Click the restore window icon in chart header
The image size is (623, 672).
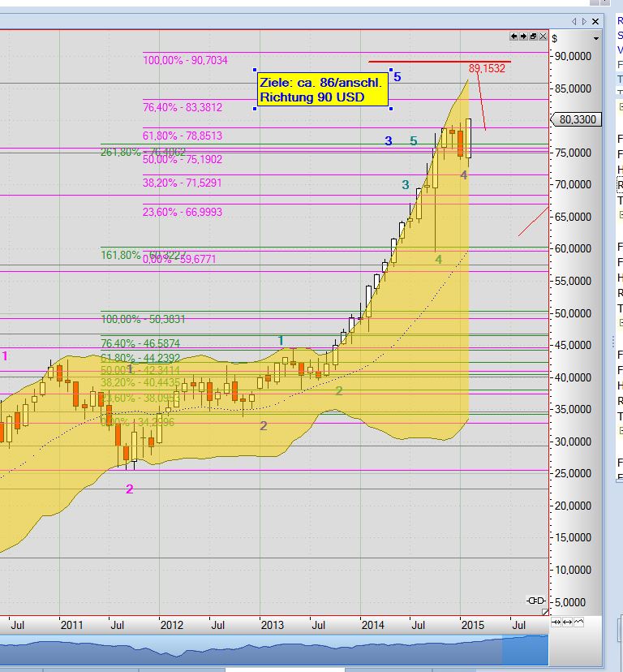[x=534, y=37]
